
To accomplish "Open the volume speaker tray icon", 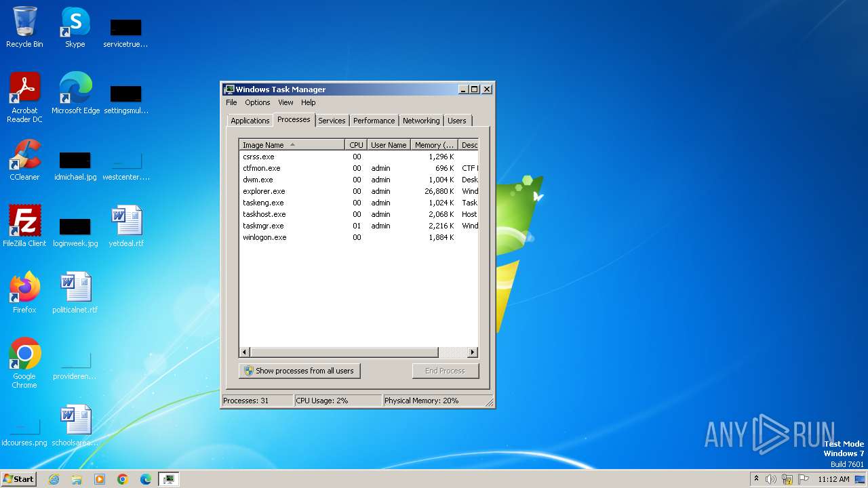I will (771, 479).
